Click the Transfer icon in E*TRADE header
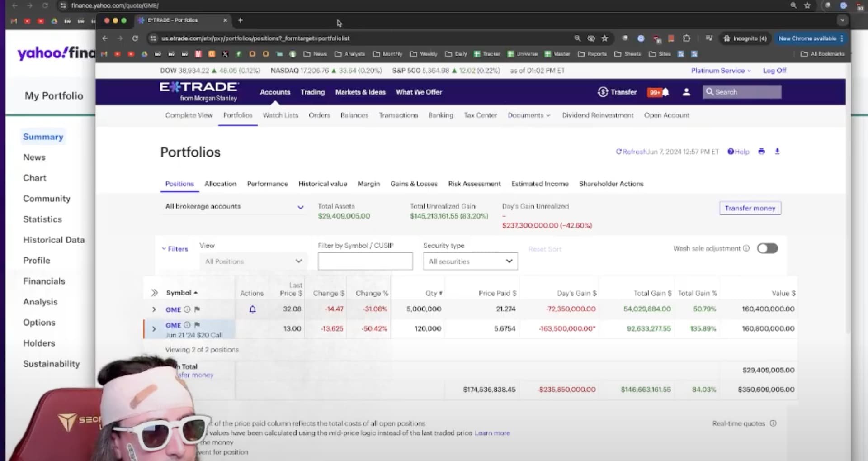This screenshot has width=868, height=461. [603, 92]
